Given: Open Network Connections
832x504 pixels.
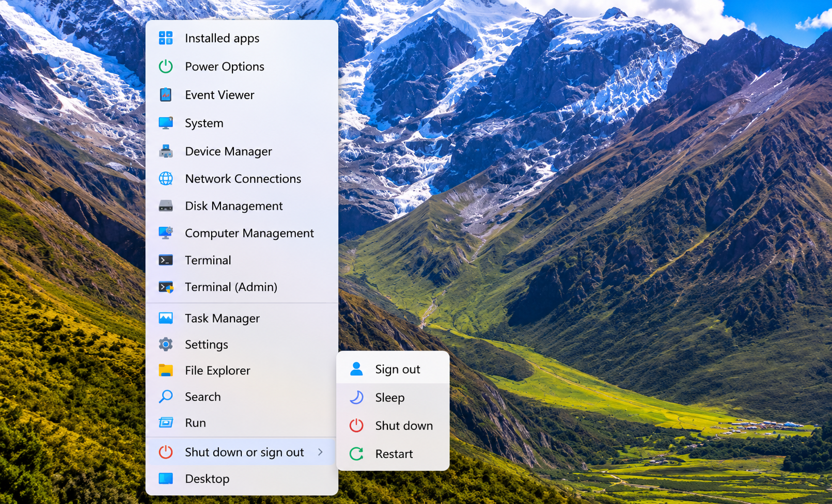Looking at the screenshot, I should [x=242, y=178].
